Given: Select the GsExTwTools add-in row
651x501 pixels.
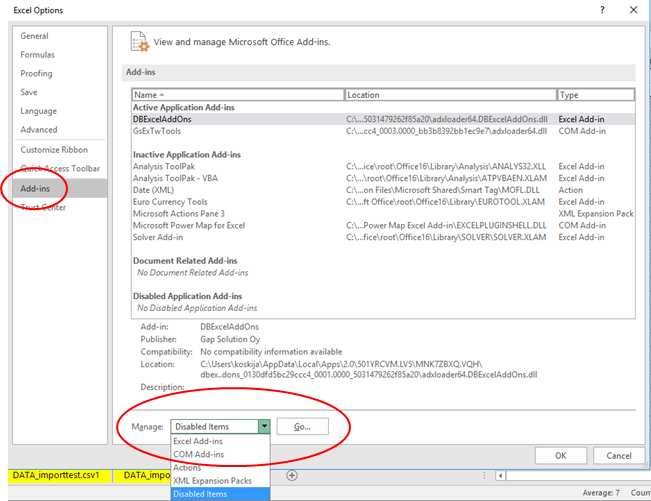Looking at the screenshot, I should click(x=157, y=131).
